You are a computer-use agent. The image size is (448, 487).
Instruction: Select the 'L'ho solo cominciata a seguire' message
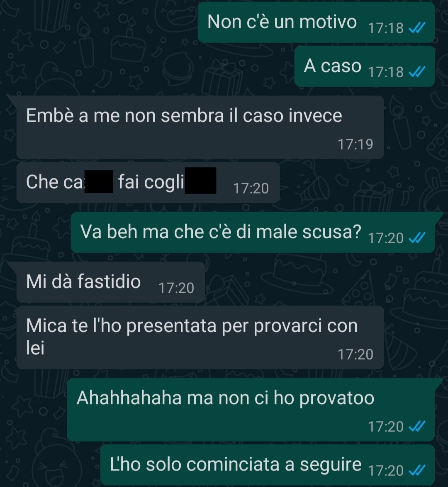point(268,465)
